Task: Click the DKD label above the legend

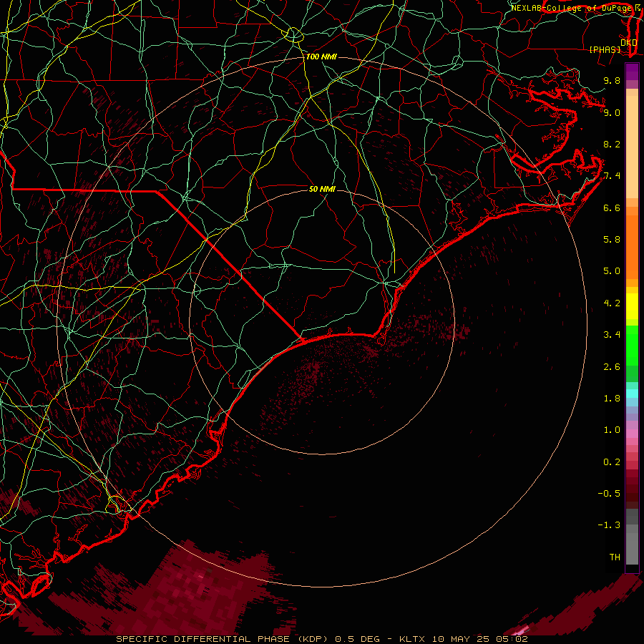Action: click(x=628, y=43)
